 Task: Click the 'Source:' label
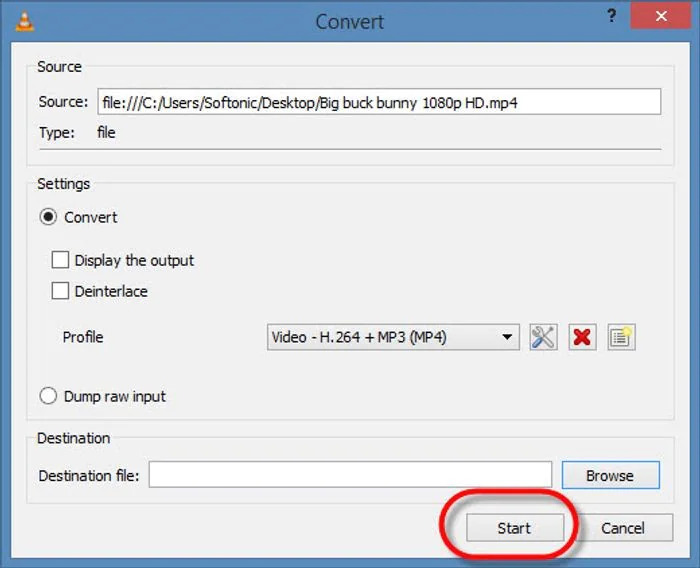[x=63, y=102]
